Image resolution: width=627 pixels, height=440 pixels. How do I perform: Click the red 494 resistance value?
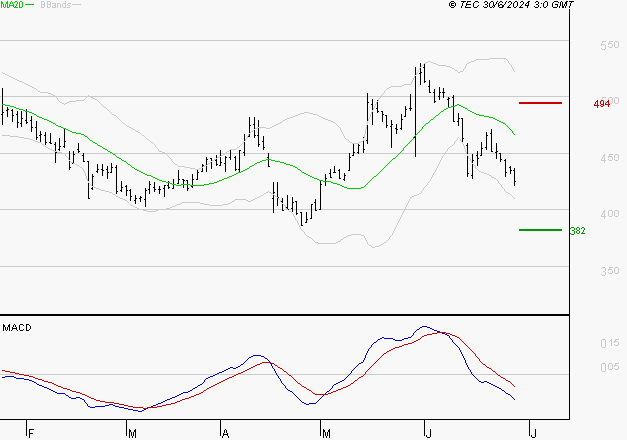pyautogui.click(x=602, y=104)
